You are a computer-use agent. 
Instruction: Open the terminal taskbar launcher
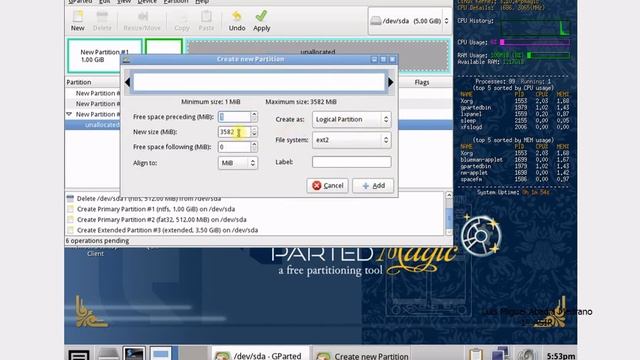(134, 354)
